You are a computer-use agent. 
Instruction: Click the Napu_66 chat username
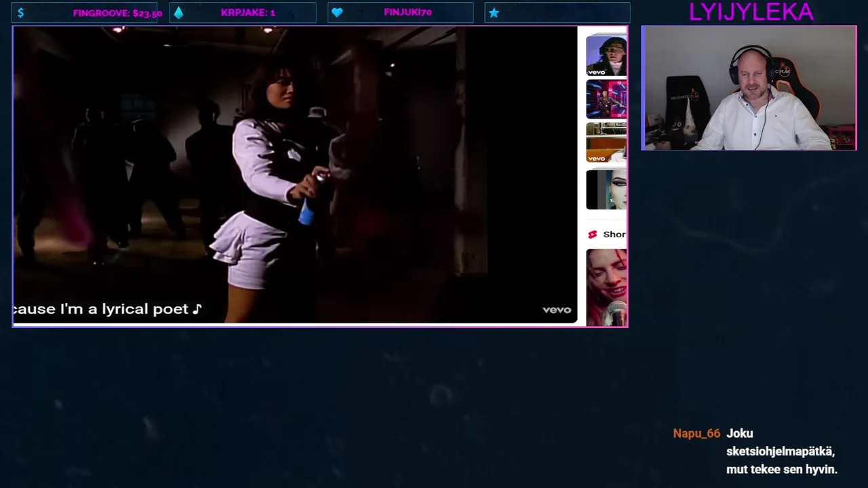(x=696, y=434)
